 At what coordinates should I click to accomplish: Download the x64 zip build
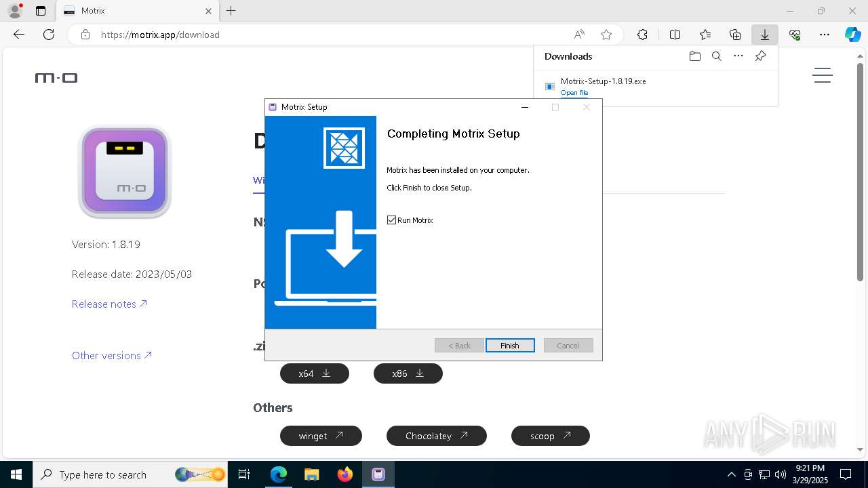coord(315,373)
